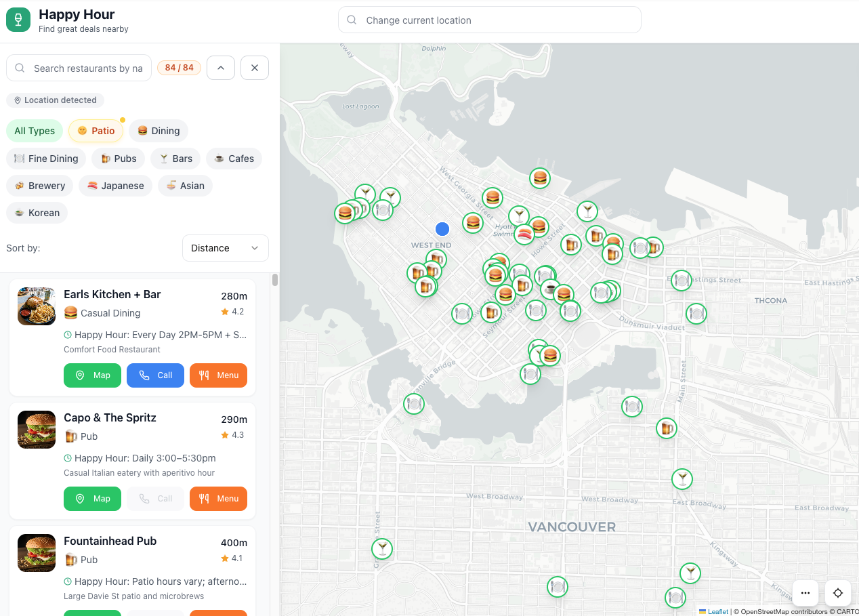
Task: Open the Sort by Distance dropdown
Action: 225,248
